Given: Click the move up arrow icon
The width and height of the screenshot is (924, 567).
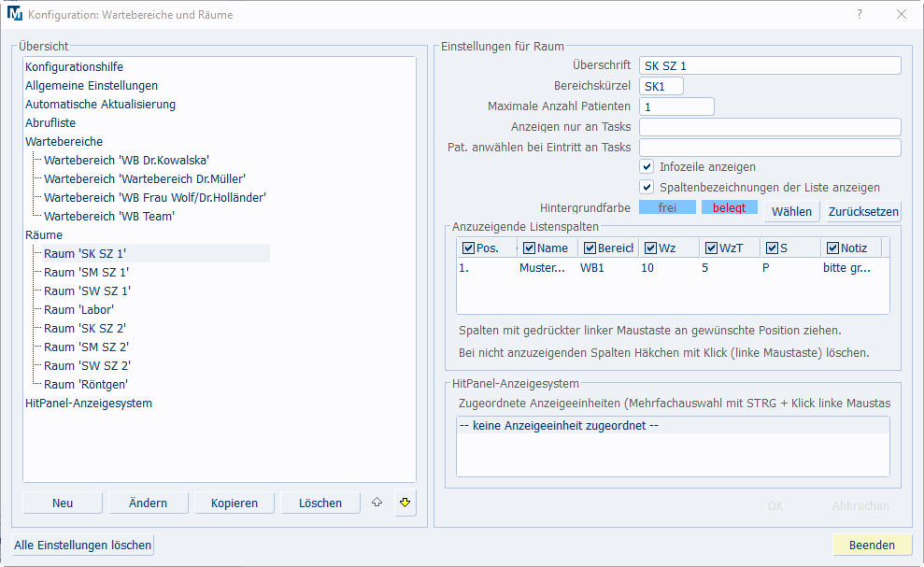Looking at the screenshot, I should [x=377, y=503].
